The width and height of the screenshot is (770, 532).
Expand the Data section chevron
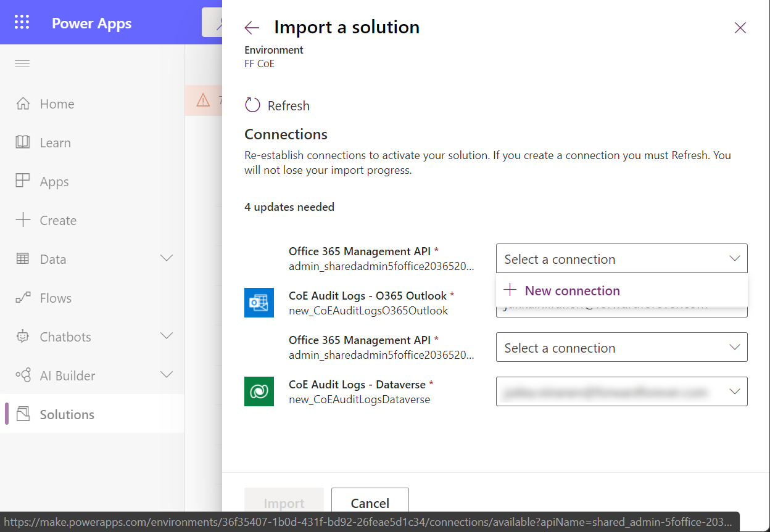167,259
